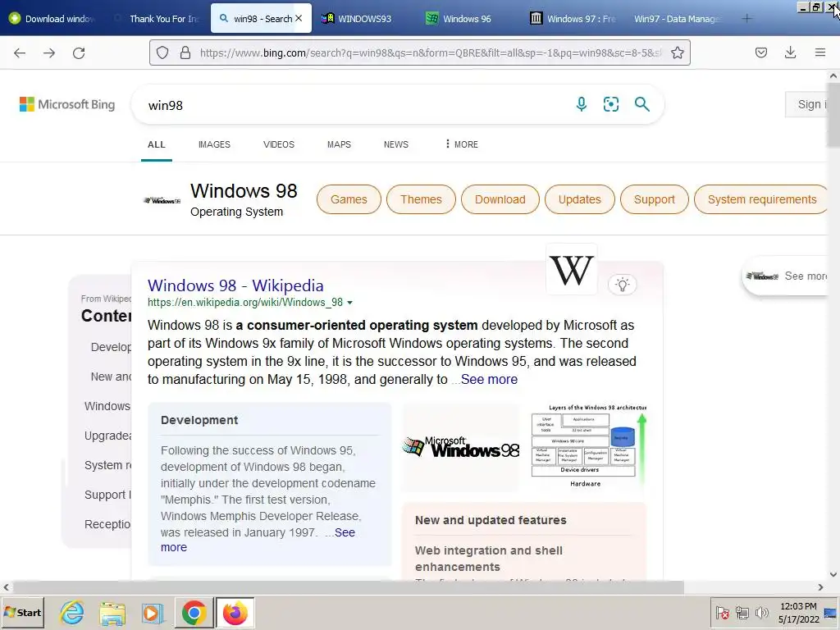
Task: Click the horizontal scrollbar thumb
Action: click(348, 587)
